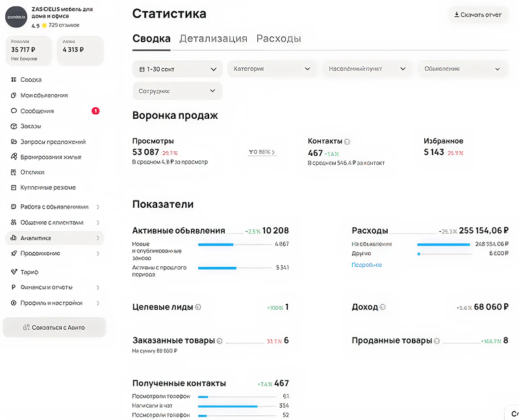Click the Тариф icon in sidebar
519x420 pixels.
[14, 272]
